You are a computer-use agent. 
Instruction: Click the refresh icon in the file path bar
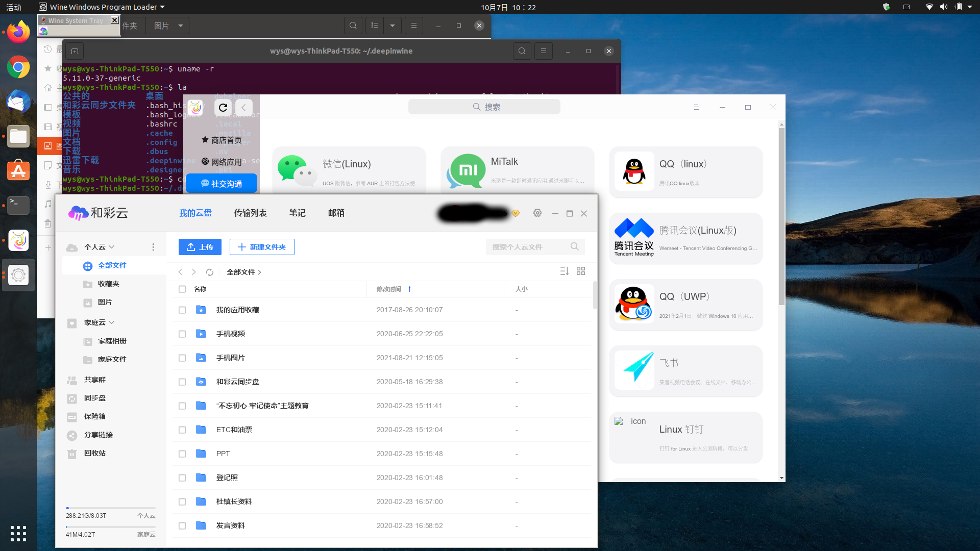point(210,272)
